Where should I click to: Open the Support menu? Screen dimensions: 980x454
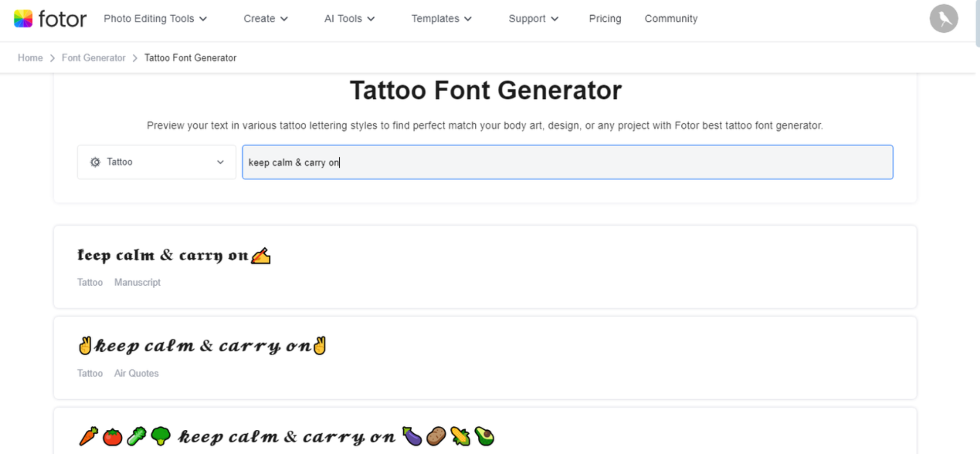click(533, 19)
